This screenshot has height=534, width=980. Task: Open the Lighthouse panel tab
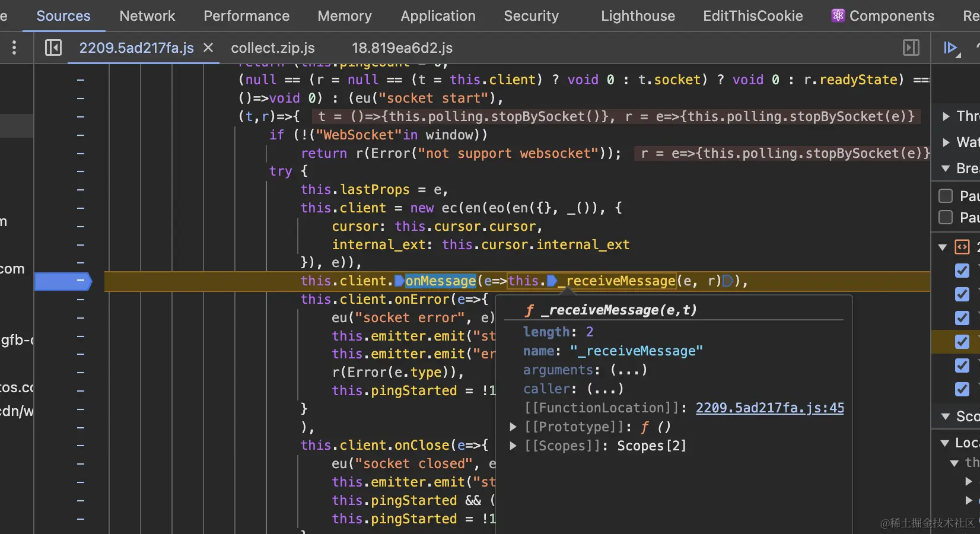point(638,16)
